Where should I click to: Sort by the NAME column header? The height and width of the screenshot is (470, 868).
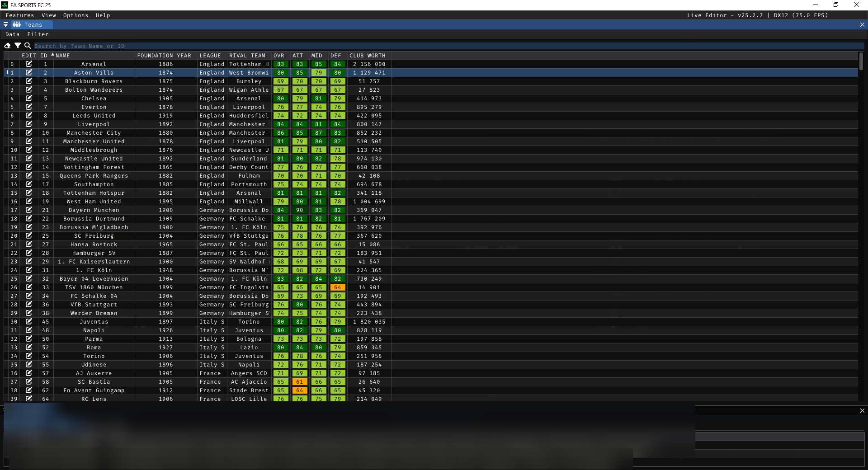(x=62, y=56)
